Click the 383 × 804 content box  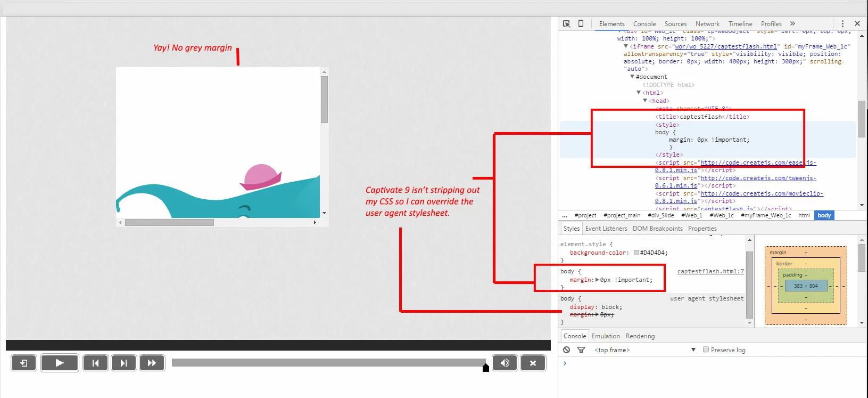click(806, 286)
